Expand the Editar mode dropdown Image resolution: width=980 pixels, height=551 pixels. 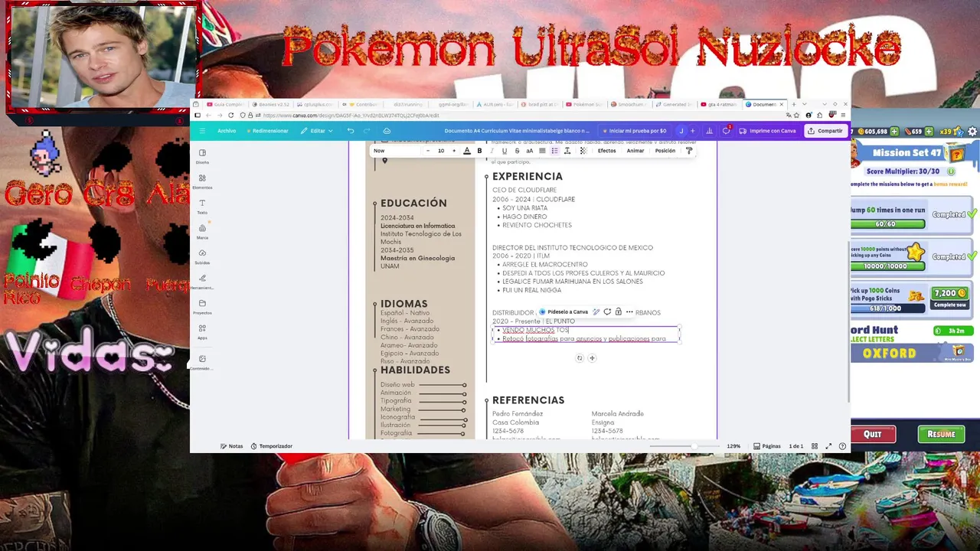pyautogui.click(x=316, y=131)
